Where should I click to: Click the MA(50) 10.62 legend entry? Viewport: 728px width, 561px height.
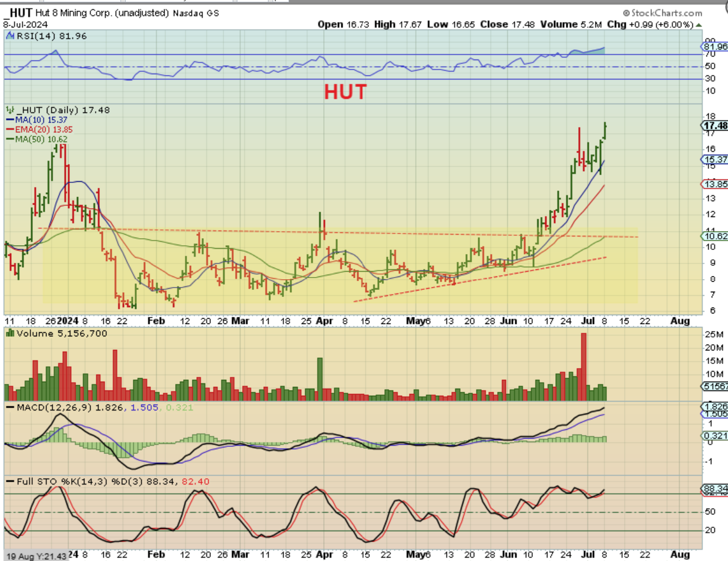(41, 139)
